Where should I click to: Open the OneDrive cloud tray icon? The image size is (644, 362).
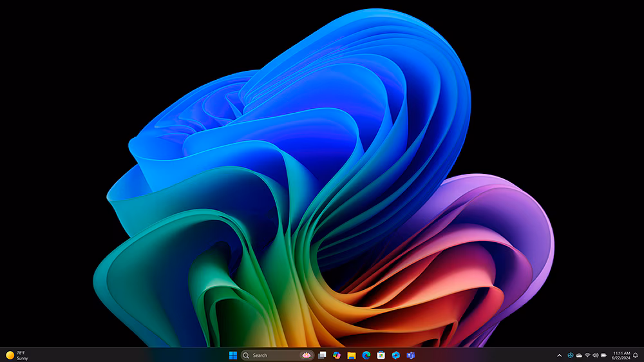click(x=579, y=355)
